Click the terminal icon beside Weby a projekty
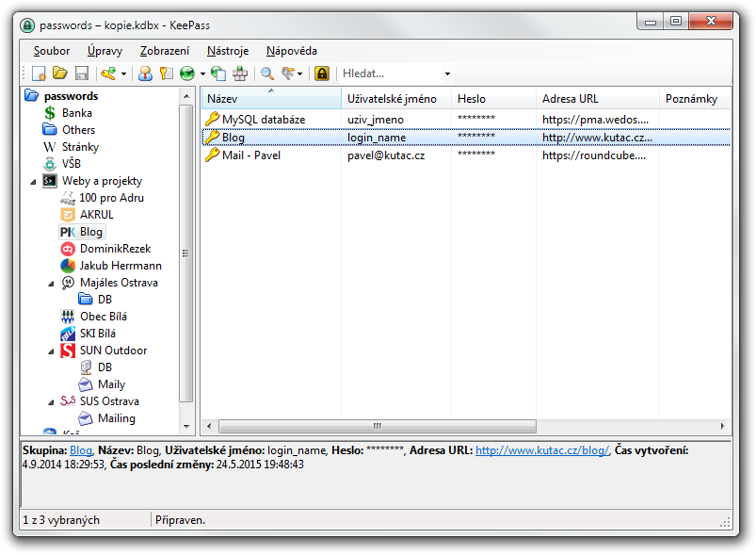The width and height of the screenshot is (756, 555). 50,181
